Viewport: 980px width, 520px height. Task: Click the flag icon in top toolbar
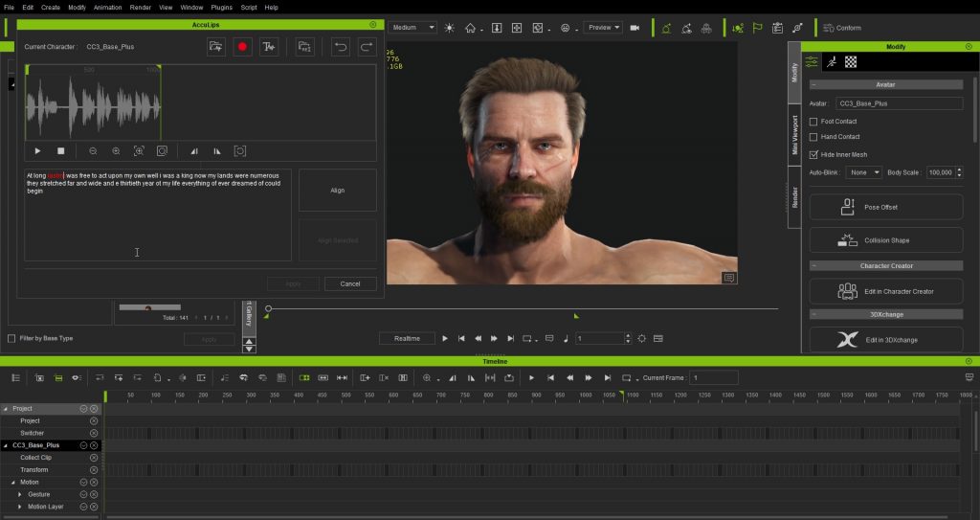(x=758, y=28)
